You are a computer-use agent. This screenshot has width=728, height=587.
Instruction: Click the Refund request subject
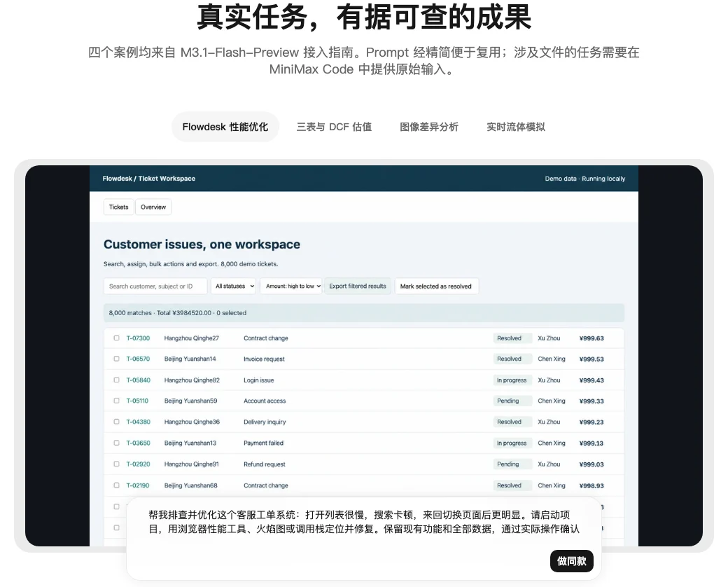click(264, 464)
